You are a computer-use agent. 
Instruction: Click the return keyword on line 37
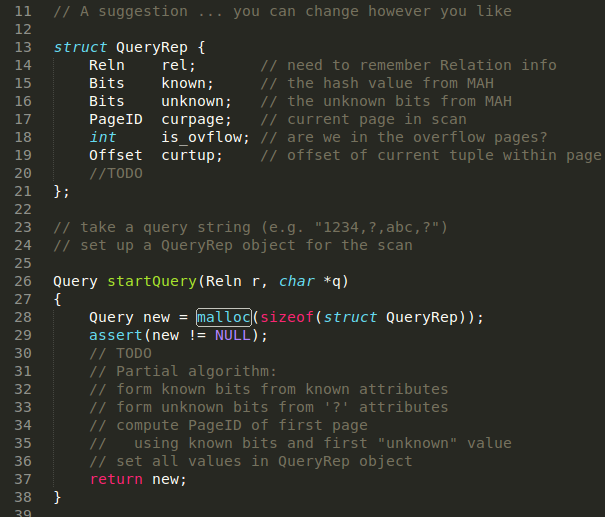(116, 479)
